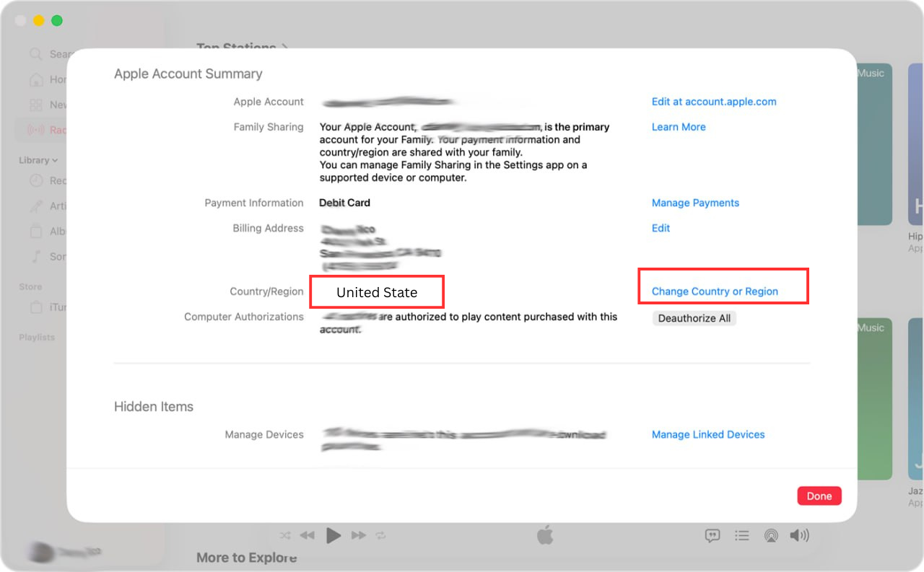Open Change Country or Region link
Viewport: 924px width, 572px height.
pyautogui.click(x=715, y=291)
